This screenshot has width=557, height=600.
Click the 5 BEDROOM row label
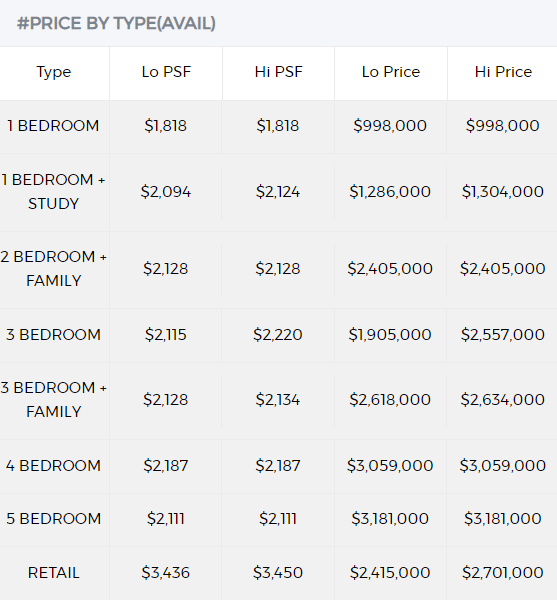53,519
